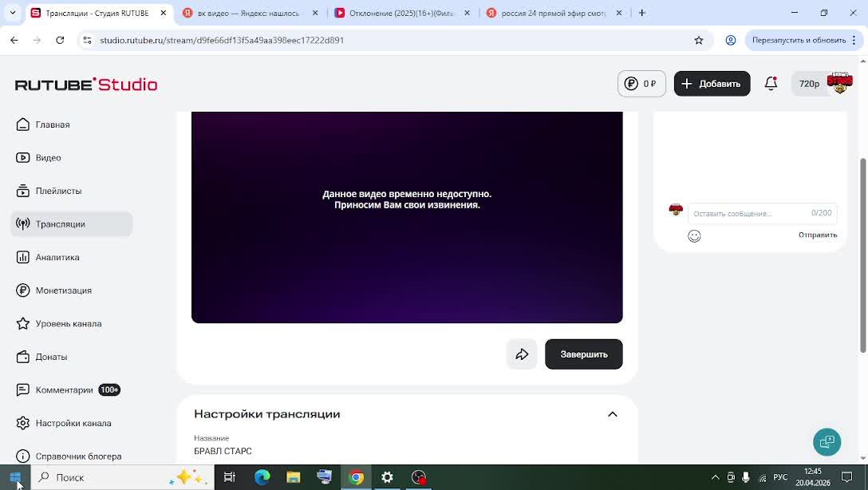Open the support chat floating button
Image resolution: width=868 pixels, height=490 pixels.
(827, 442)
